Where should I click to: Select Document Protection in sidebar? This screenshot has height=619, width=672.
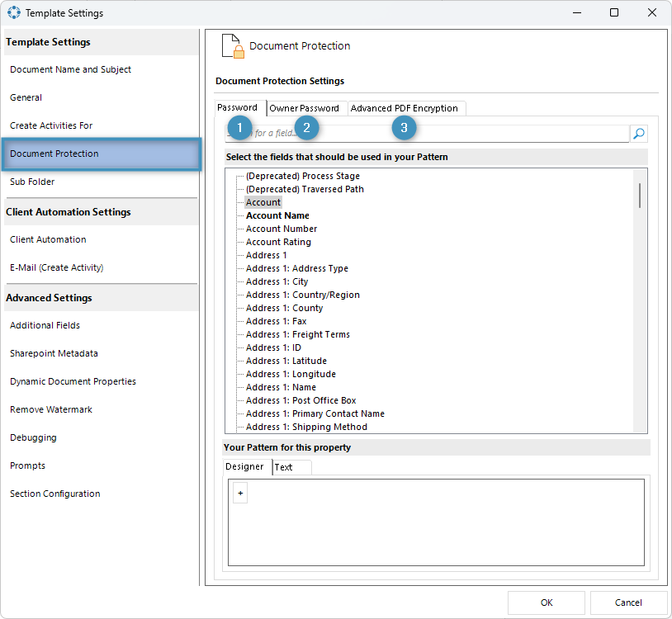click(102, 154)
